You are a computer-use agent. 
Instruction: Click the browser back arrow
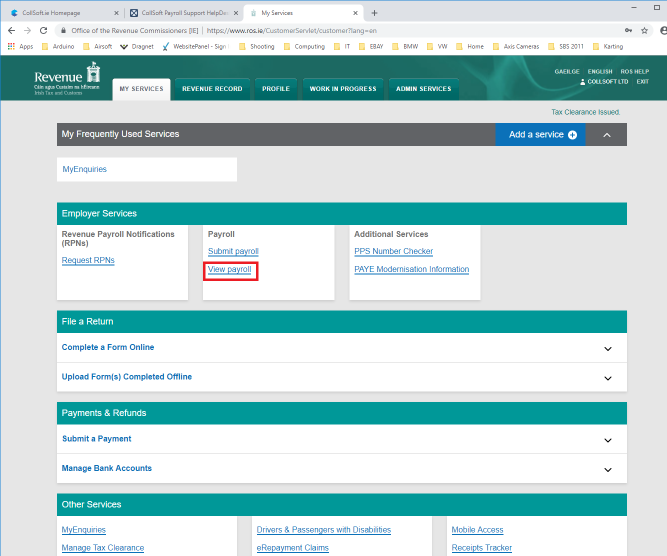(x=11, y=31)
